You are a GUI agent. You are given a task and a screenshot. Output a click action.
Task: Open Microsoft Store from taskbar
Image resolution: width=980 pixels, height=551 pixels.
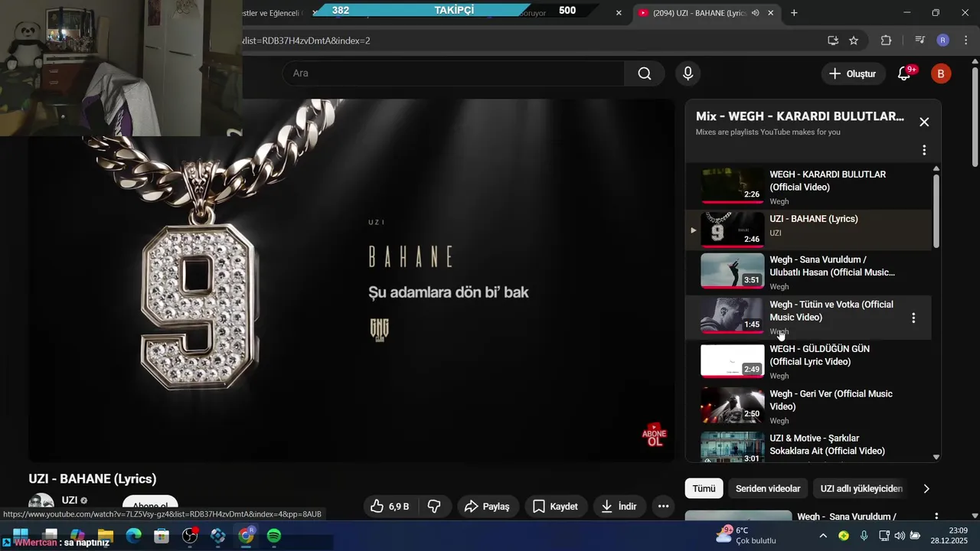click(x=162, y=536)
